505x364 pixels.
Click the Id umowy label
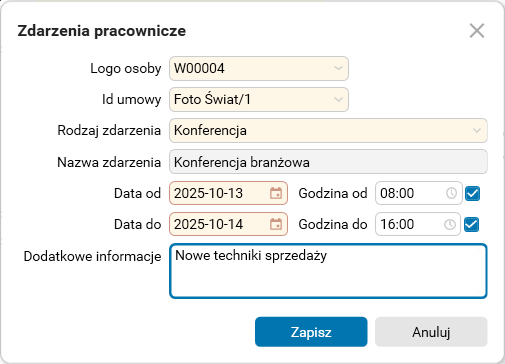[x=131, y=100]
